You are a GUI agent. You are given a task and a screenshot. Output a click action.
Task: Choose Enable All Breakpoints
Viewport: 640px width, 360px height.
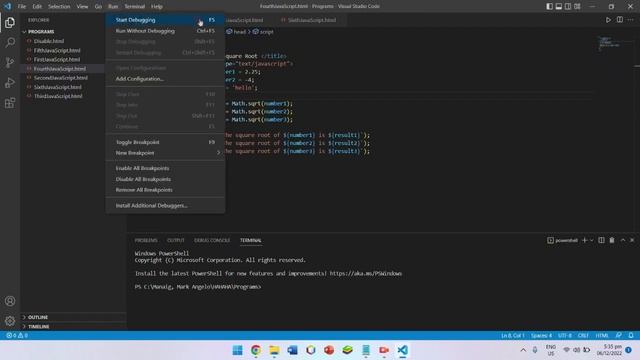click(165, 168)
